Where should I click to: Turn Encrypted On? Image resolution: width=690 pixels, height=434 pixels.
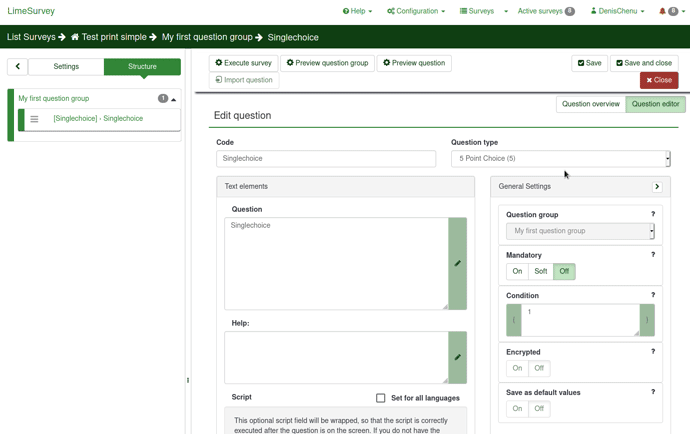(517, 368)
